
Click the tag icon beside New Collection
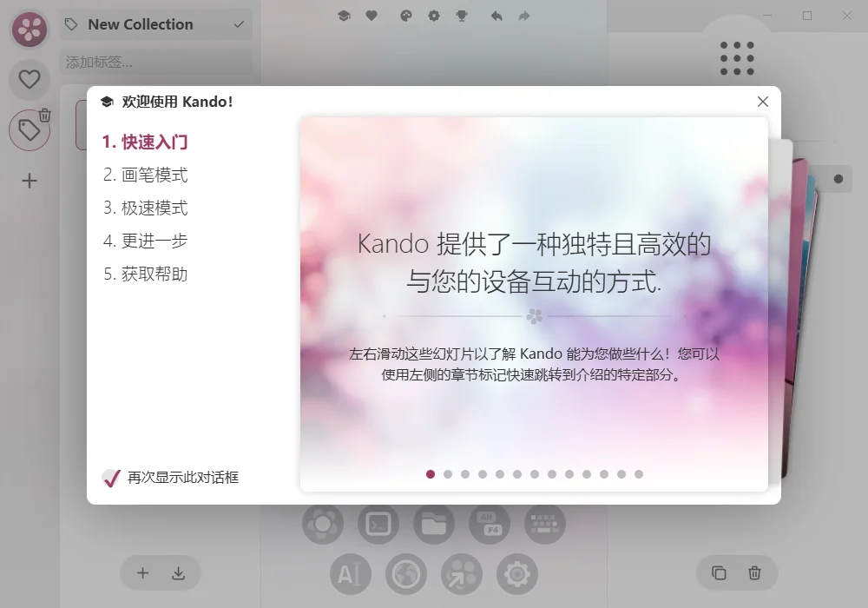coord(71,24)
